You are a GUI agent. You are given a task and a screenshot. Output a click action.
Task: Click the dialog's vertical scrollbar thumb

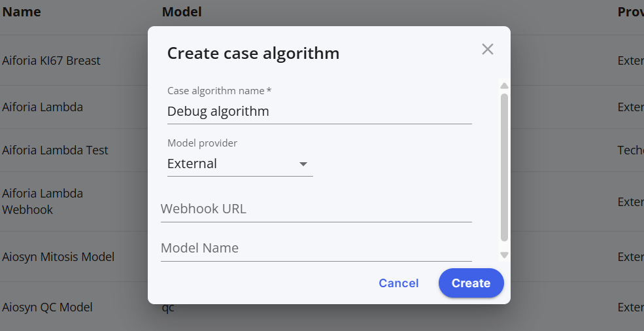point(504,167)
